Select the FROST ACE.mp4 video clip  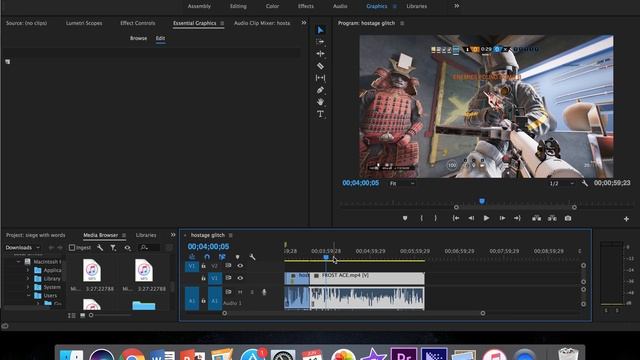[x=367, y=278]
